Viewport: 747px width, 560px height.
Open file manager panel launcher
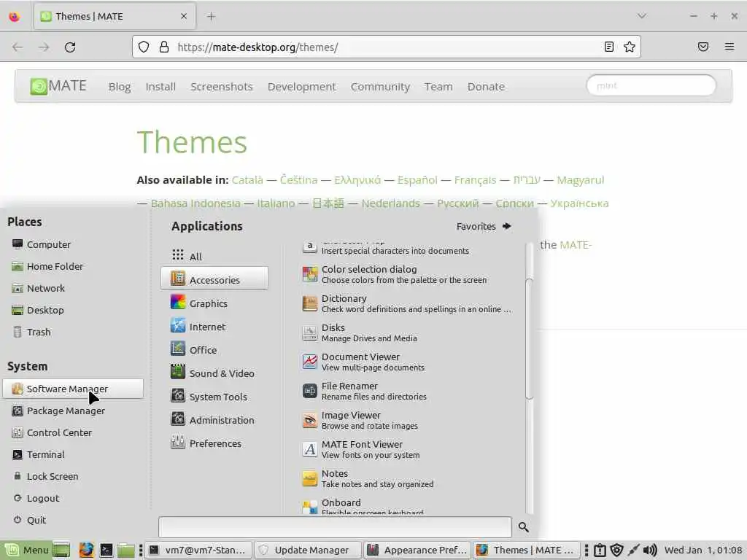coord(126,550)
